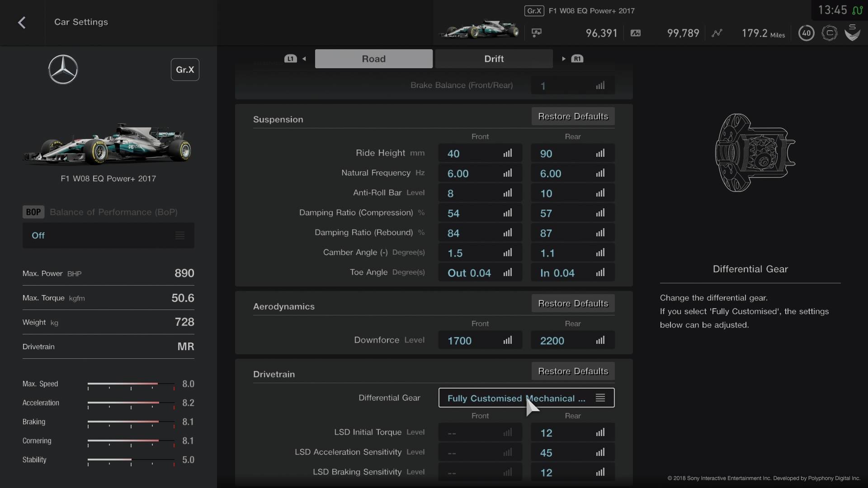Click the distance graph icon beside 179.2 Miles
The image size is (868, 488).
(x=717, y=33)
